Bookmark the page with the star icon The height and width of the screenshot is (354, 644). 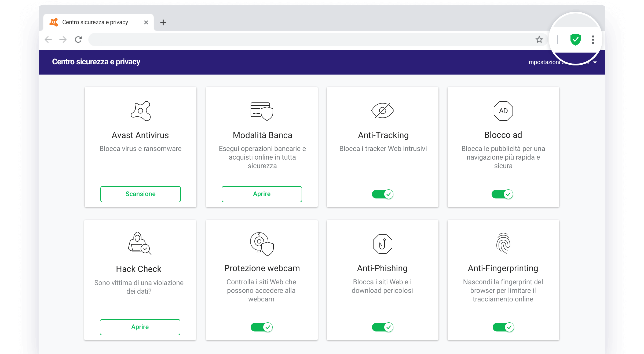pyautogui.click(x=539, y=39)
